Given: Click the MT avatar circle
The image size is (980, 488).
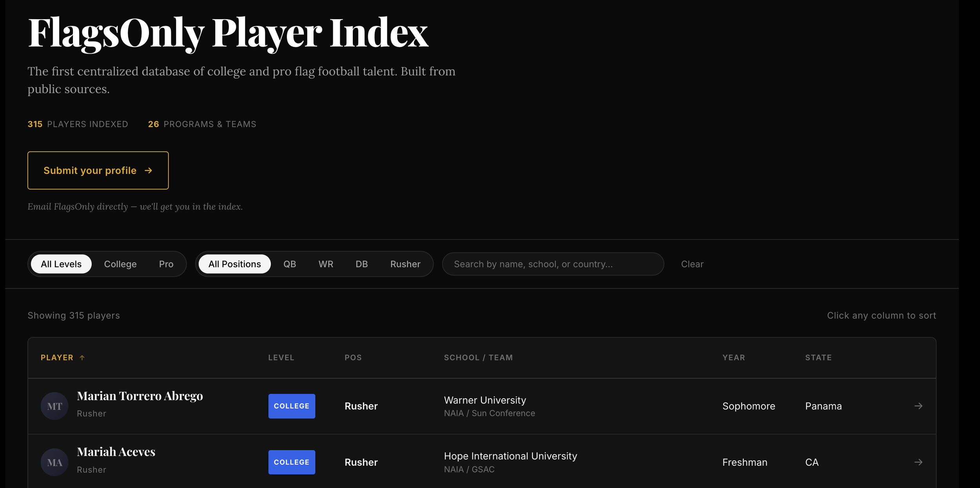Looking at the screenshot, I should coord(54,406).
